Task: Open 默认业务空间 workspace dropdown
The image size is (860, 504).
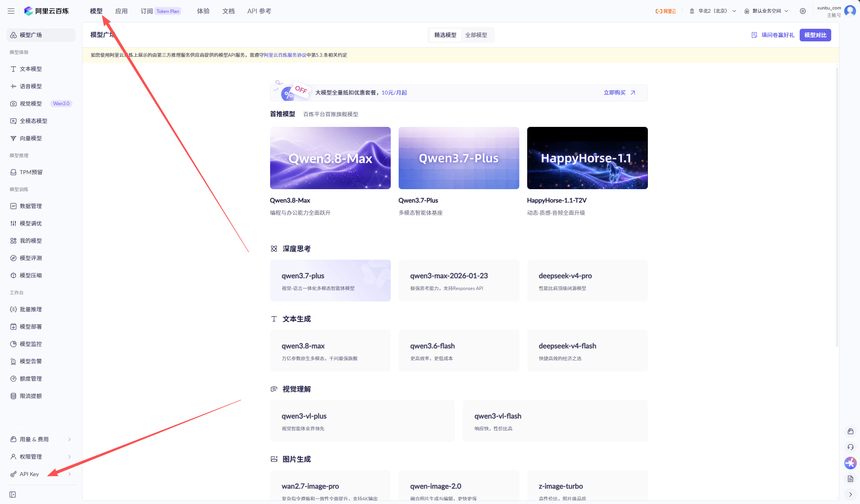Action: (767, 11)
